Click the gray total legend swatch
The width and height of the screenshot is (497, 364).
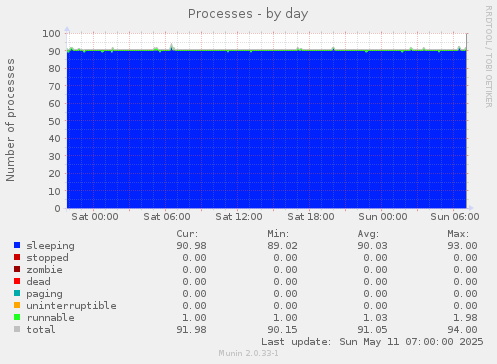click(17, 329)
